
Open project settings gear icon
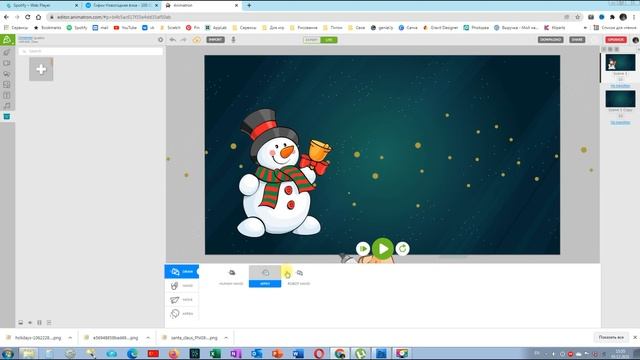coord(160,40)
